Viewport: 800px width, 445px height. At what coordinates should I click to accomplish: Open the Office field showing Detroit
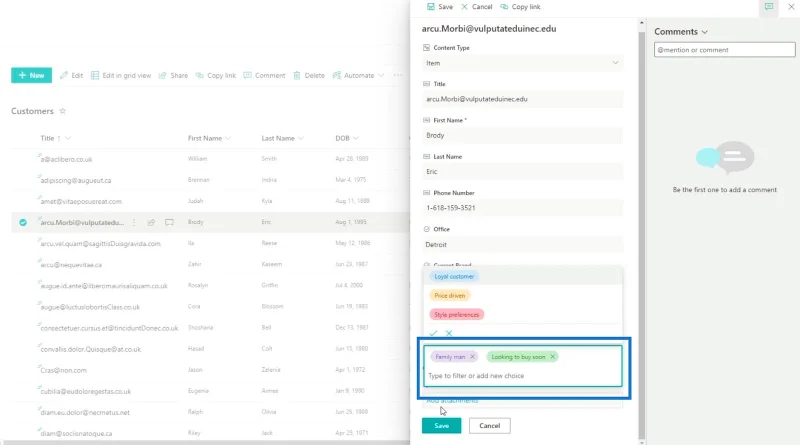pyautogui.click(x=522, y=244)
